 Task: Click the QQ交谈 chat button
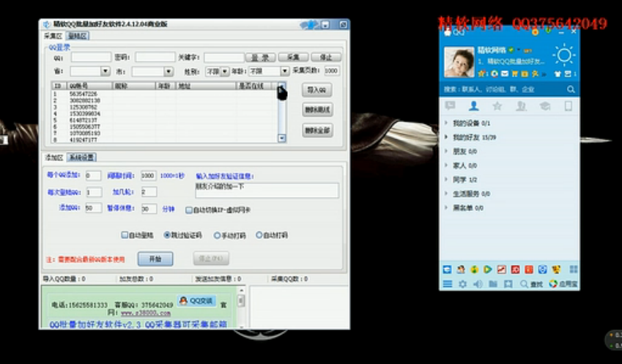click(x=197, y=300)
